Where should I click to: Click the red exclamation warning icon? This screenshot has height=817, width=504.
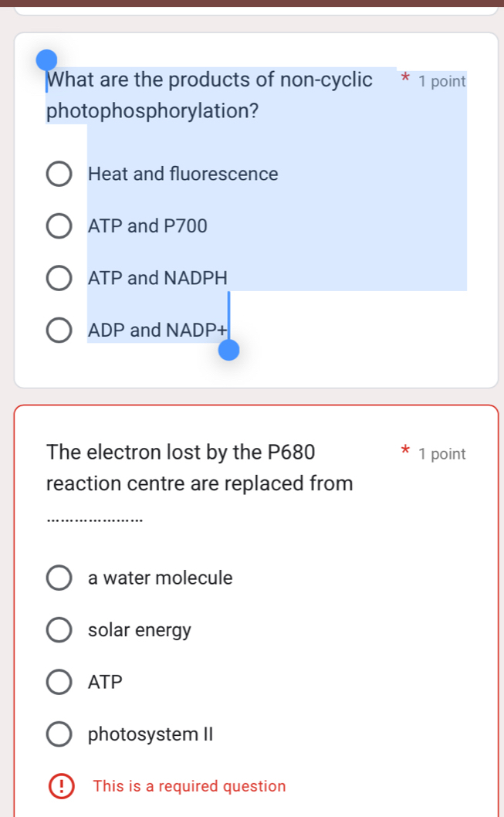click(59, 786)
